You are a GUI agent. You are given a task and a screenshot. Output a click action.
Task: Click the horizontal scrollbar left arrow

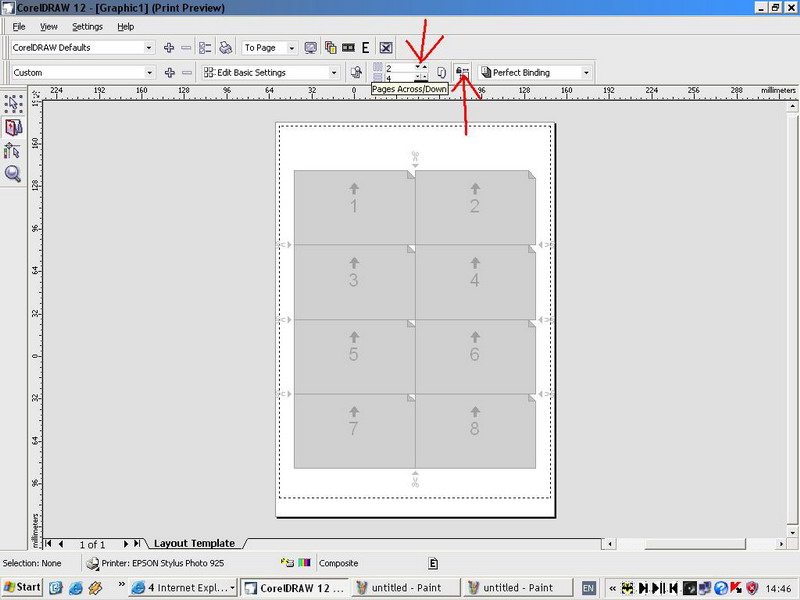tap(609, 544)
